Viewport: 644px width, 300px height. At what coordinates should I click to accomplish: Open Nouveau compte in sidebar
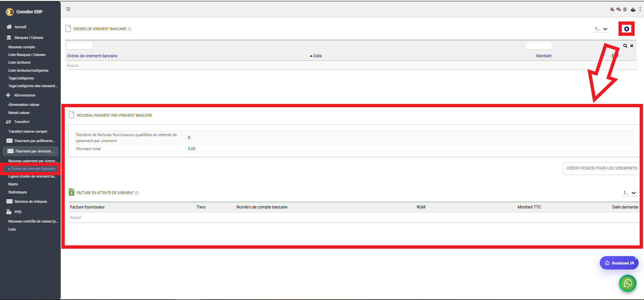pyautogui.click(x=22, y=47)
